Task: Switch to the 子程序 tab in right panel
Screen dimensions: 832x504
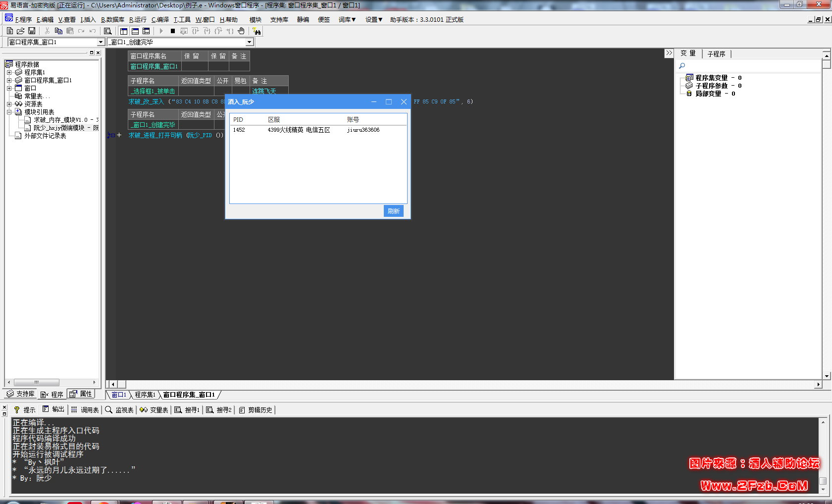Action: coord(716,54)
